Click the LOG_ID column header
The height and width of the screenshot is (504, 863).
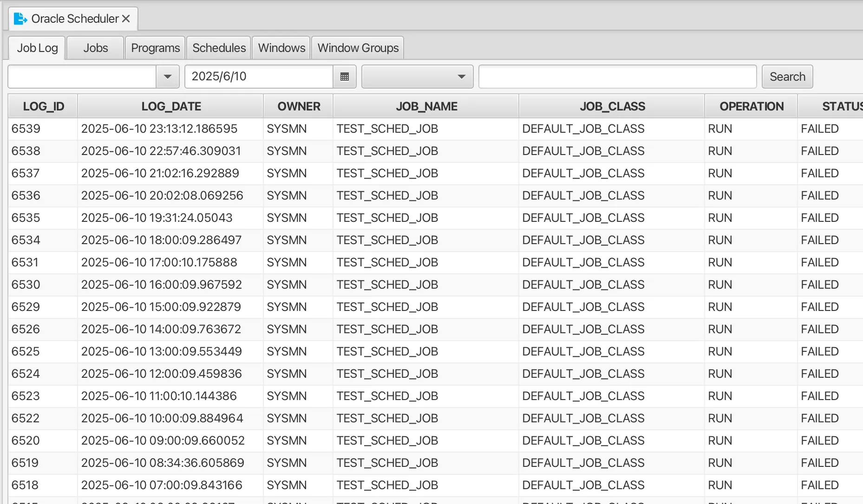coord(42,106)
